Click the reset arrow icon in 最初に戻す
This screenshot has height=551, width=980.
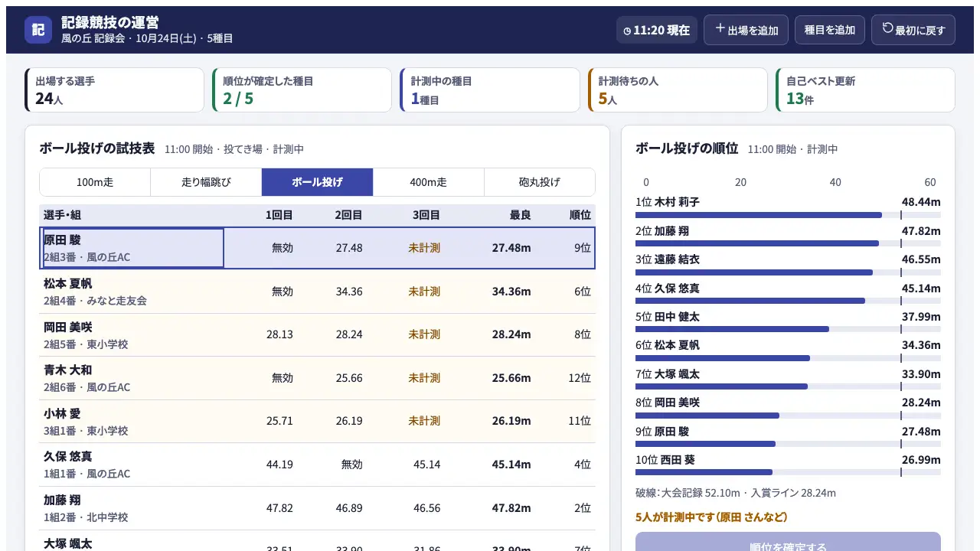point(887,28)
